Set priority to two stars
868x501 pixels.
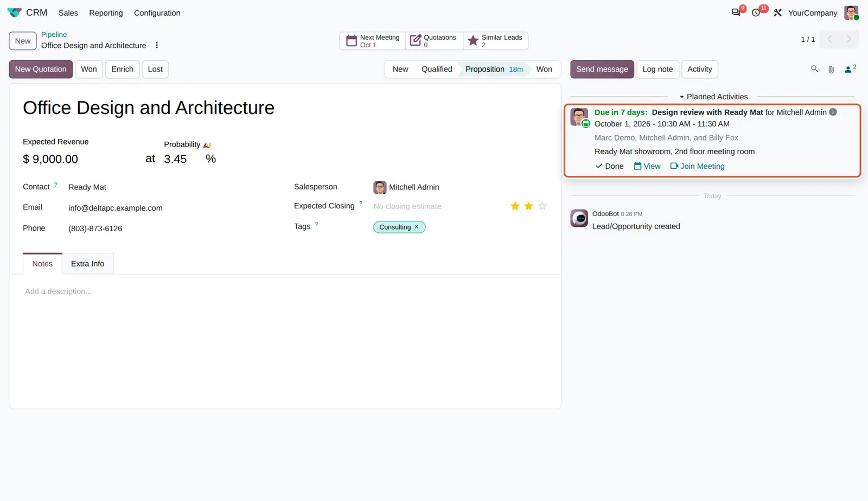click(528, 206)
